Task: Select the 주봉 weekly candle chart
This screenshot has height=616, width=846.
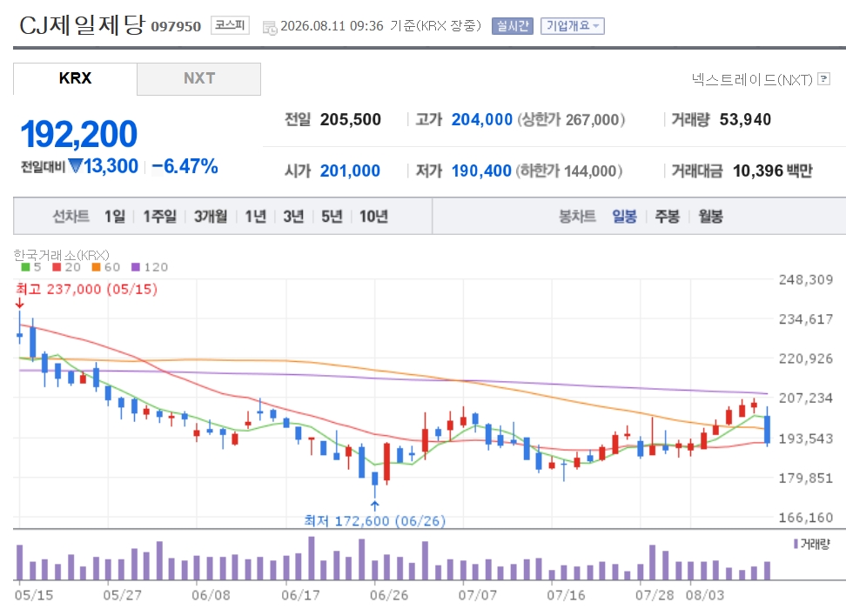Action: coord(667,217)
